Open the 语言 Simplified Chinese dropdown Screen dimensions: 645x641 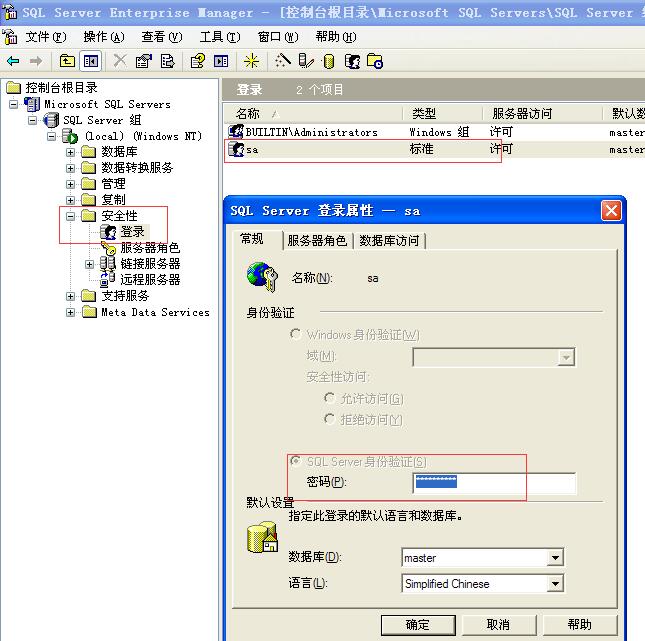[555, 583]
